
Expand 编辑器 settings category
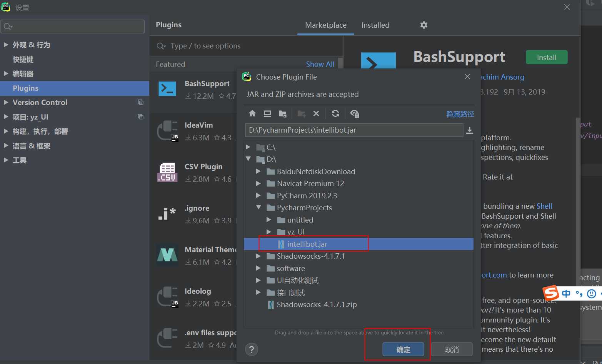6,73
